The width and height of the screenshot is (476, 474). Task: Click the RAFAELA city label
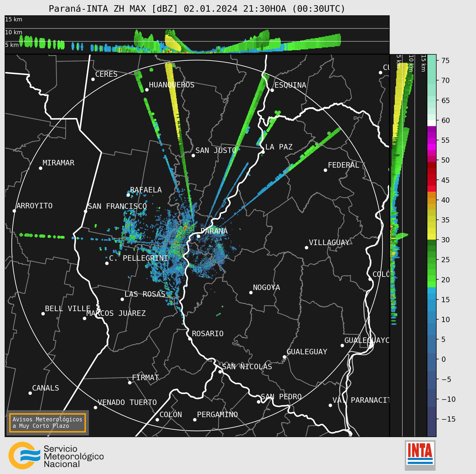(x=146, y=190)
